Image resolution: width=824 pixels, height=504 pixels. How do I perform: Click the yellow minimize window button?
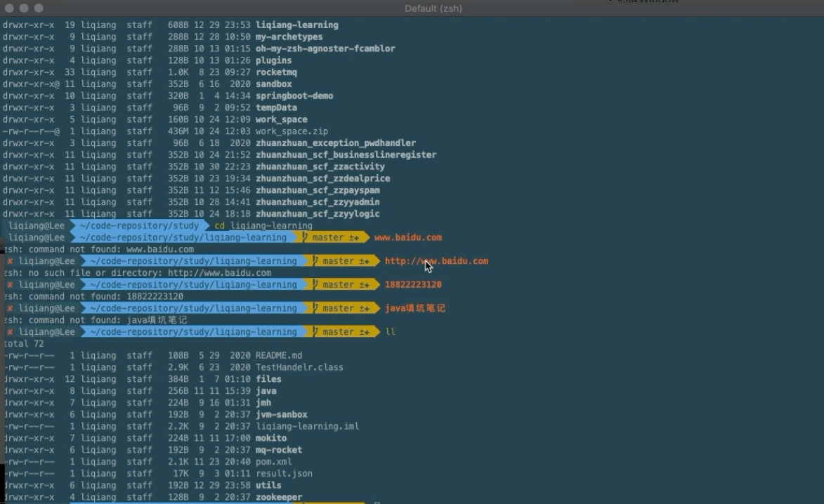tap(23, 8)
